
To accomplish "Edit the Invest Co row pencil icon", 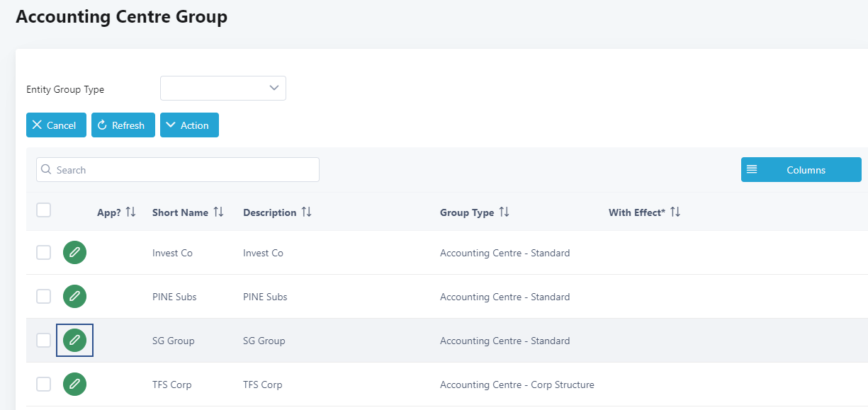I will coord(74,253).
